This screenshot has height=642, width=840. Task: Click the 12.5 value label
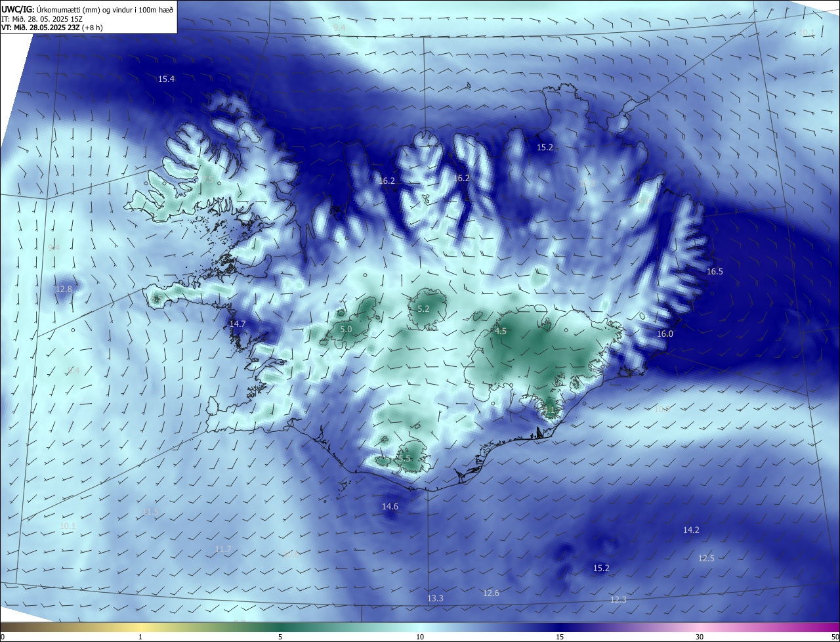[706, 558]
